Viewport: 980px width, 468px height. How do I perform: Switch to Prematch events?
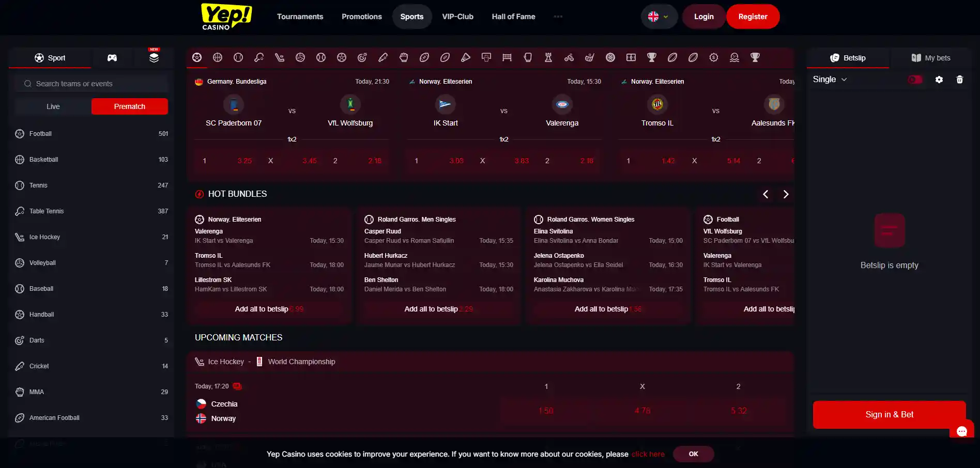[x=130, y=106]
